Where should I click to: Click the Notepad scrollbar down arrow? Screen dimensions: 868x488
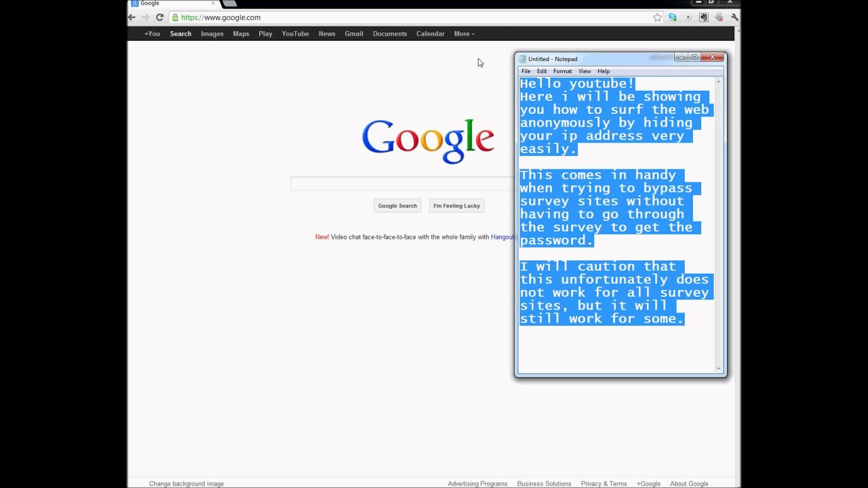(x=719, y=369)
